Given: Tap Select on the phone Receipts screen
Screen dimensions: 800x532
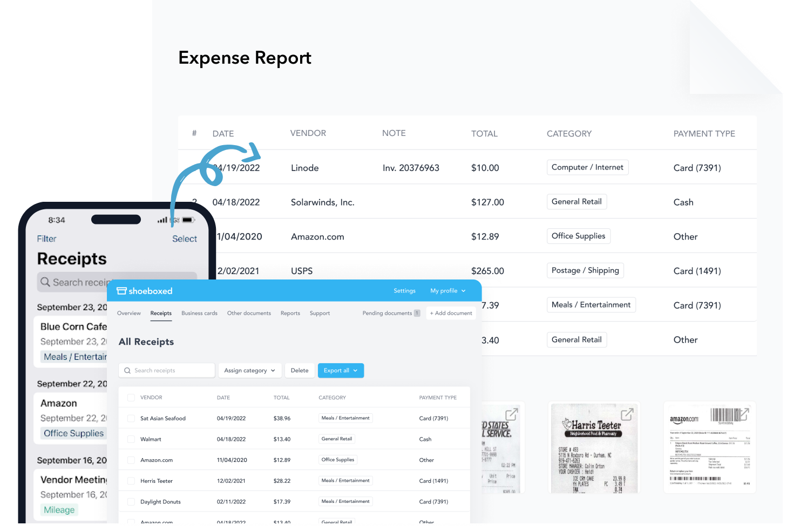Looking at the screenshot, I should pyautogui.click(x=185, y=238).
